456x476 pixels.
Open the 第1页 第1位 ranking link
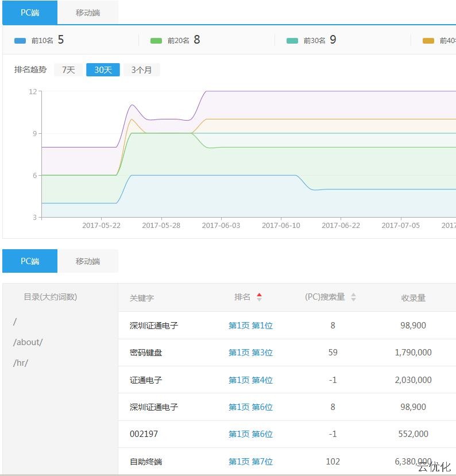pyautogui.click(x=250, y=326)
